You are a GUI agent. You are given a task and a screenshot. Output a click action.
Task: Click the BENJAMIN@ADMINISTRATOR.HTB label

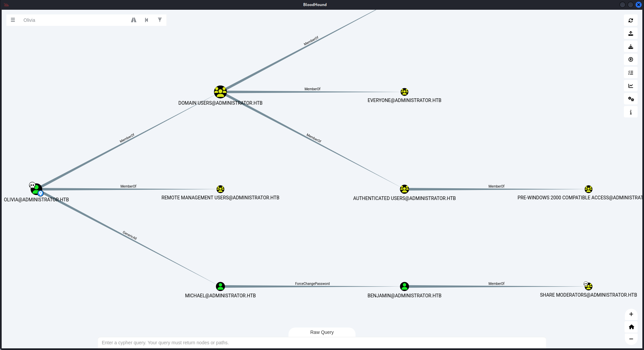tap(405, 296)
